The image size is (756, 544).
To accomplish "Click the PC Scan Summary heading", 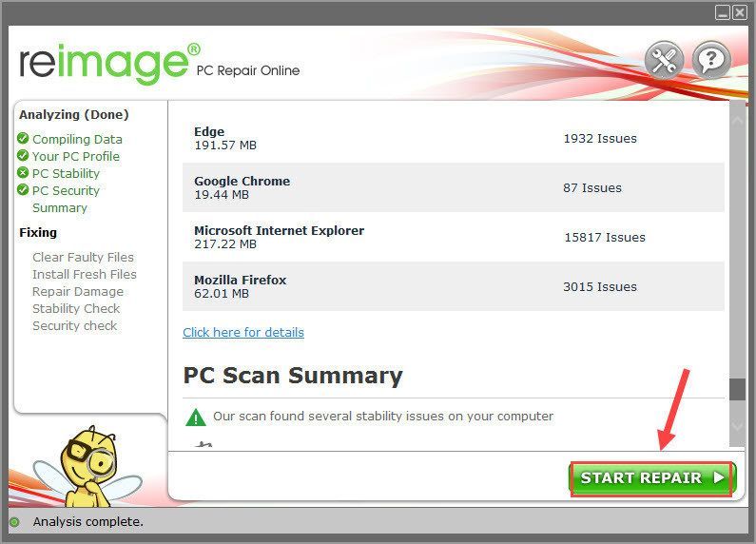I will [293, 377].
